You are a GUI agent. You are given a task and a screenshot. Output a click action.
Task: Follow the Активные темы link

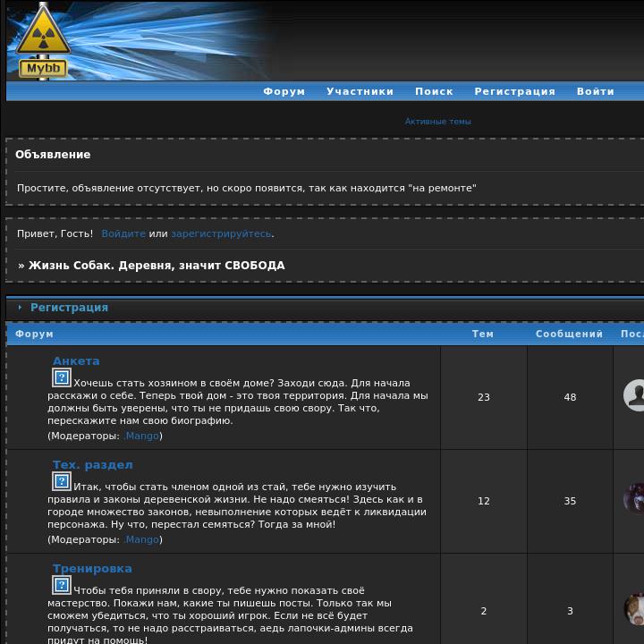[x=437, y=122]
